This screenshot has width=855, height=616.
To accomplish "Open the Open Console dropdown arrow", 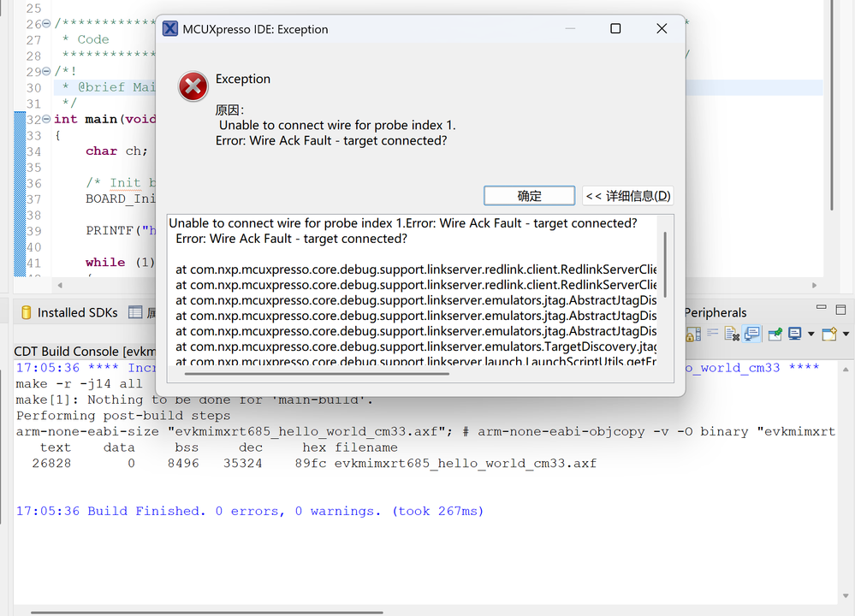I will coord(846,334).
